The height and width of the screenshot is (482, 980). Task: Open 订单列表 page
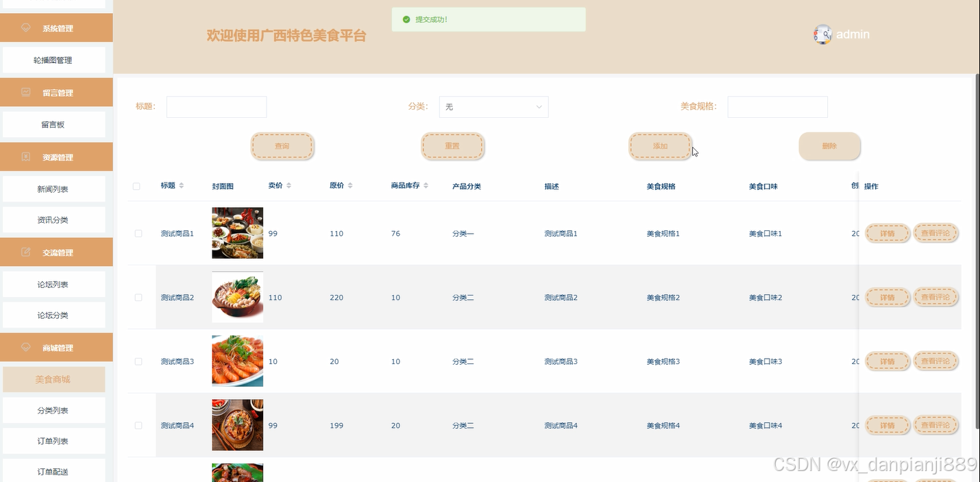[53, 441]
